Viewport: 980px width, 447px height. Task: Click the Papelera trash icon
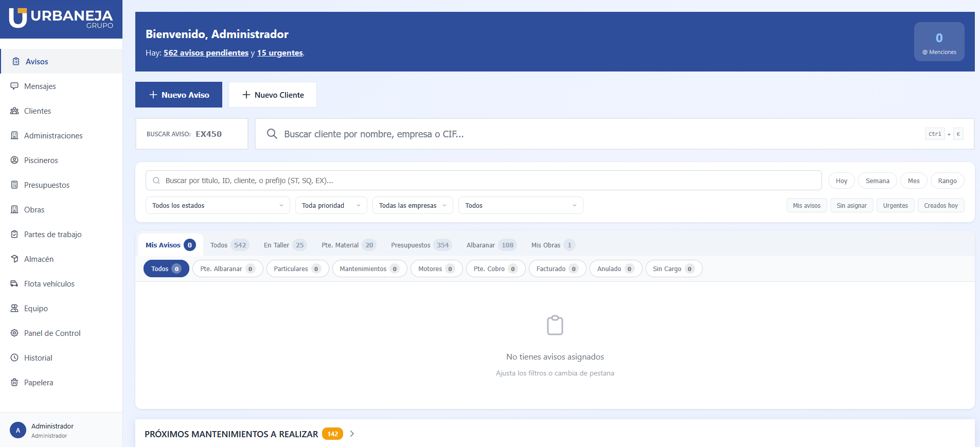(14, 382)
